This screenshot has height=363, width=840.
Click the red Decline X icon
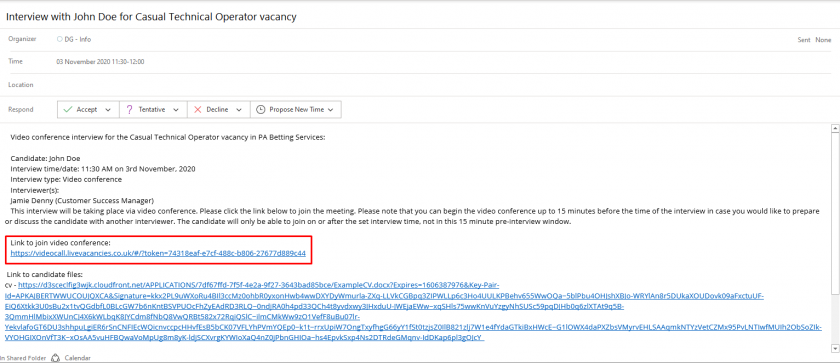(197, 109)
